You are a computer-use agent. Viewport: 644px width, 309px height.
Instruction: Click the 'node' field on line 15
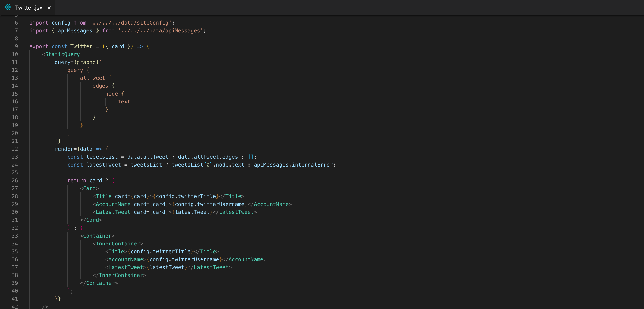coord(111,94)
